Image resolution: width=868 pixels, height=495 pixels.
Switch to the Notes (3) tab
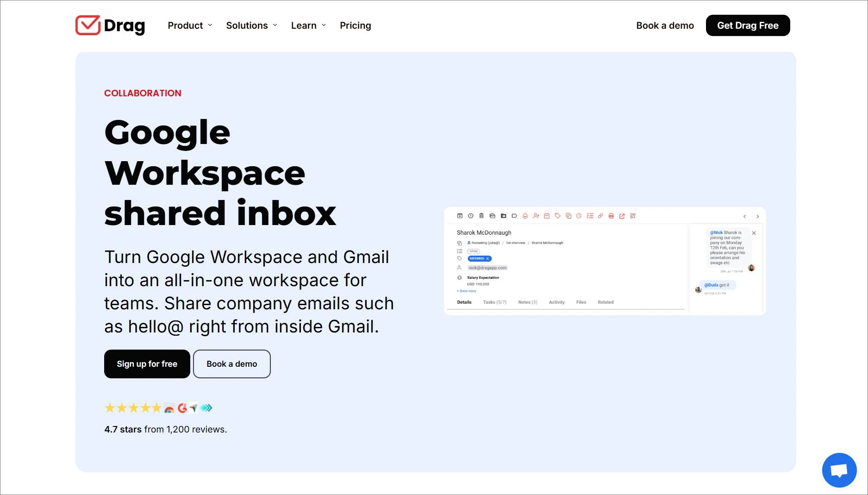528,302
